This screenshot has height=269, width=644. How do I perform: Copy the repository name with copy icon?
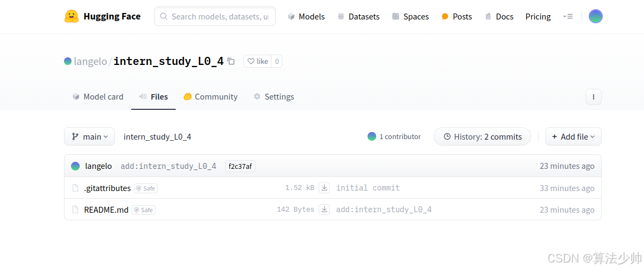click(231, 62)
